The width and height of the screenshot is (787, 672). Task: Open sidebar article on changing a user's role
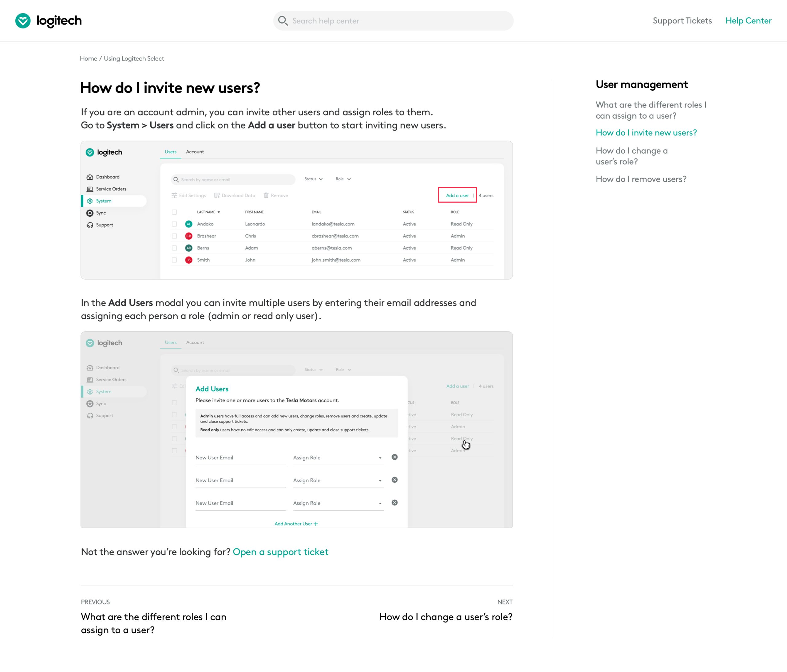tap(632, 156)
